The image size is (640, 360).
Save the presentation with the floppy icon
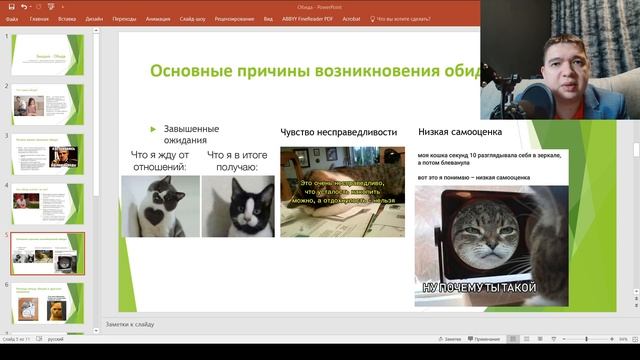pos(11,7)
